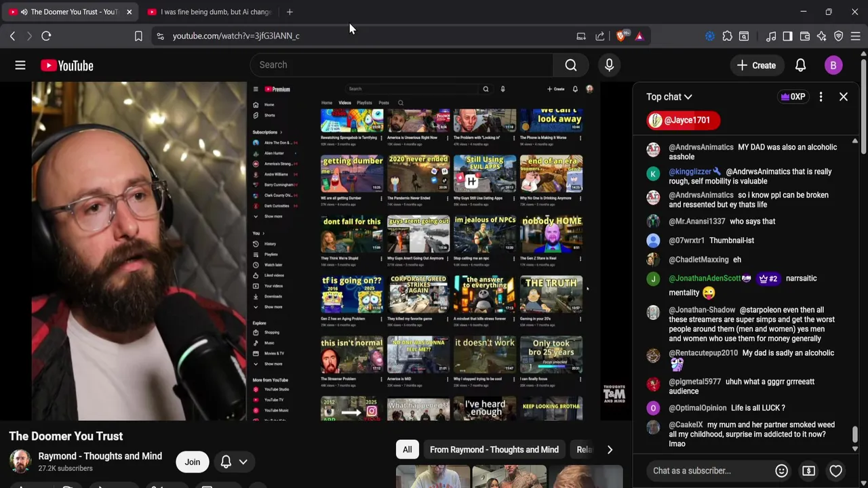Share this page from address bar

(x=600, y=36)
